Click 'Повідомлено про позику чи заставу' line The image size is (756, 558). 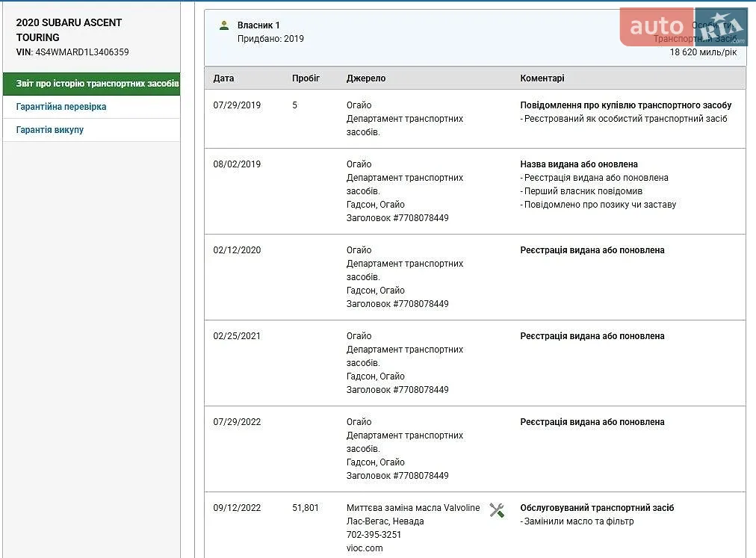600,205
